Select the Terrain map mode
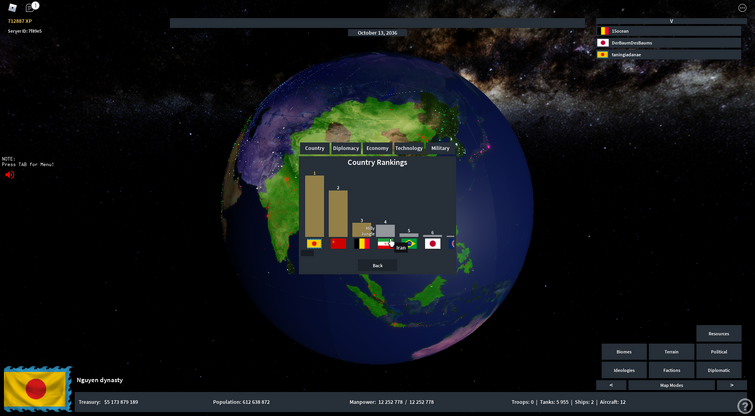The width and height of the screenshot is (755, 416). 671,352
